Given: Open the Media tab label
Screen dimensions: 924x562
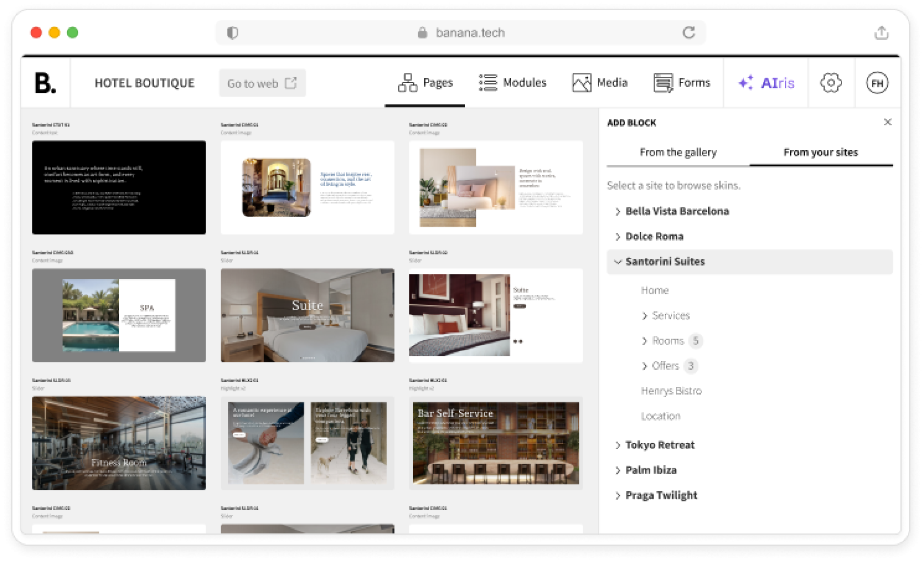Looking at the screenshot, I should [x=612, y=83].
